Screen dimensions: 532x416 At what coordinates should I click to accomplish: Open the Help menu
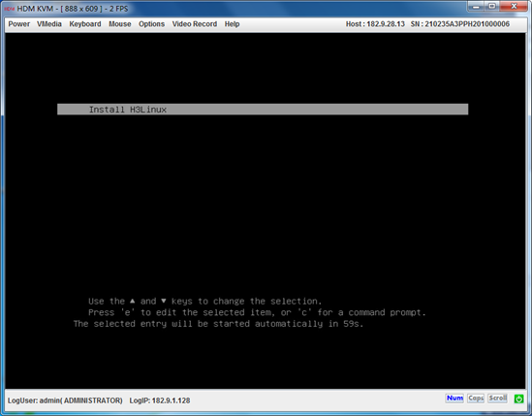[232, 24]
